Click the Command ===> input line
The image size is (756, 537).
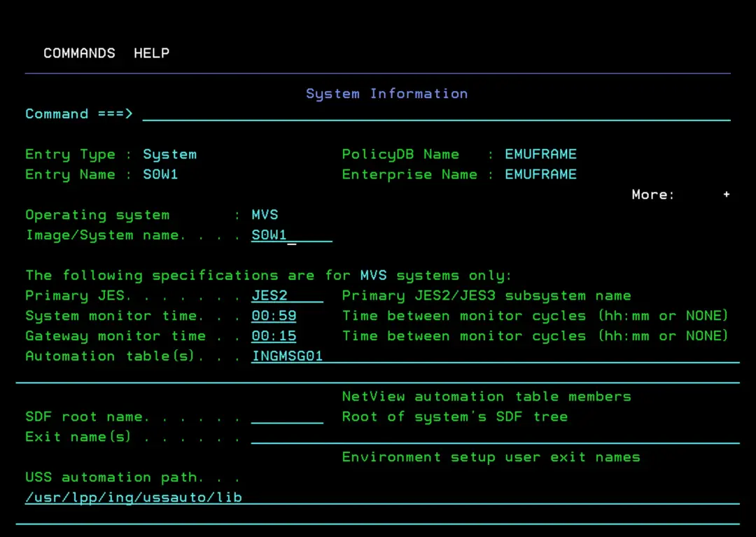point(436,114)
